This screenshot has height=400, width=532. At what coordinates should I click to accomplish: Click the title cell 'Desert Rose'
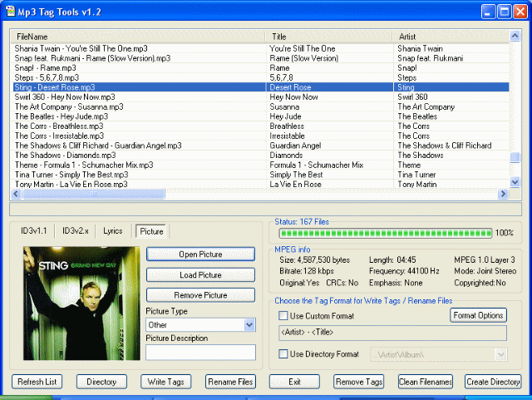pos(290,87)
